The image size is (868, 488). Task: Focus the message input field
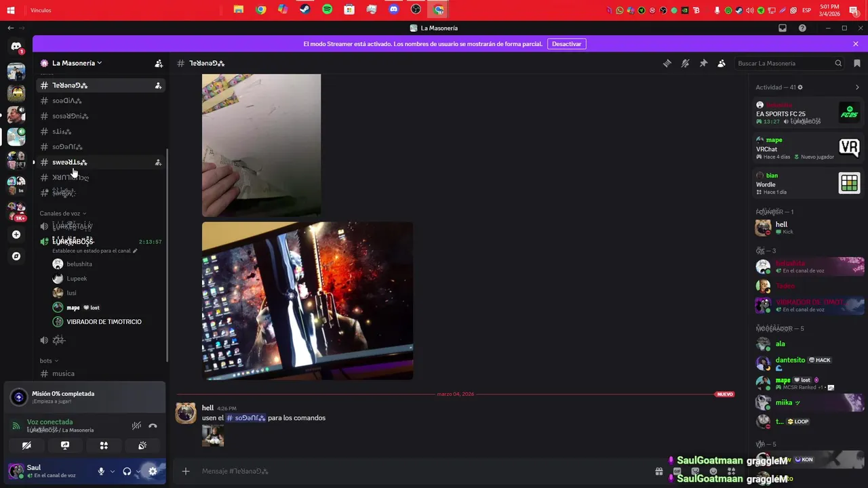click(x=424, y=471)
